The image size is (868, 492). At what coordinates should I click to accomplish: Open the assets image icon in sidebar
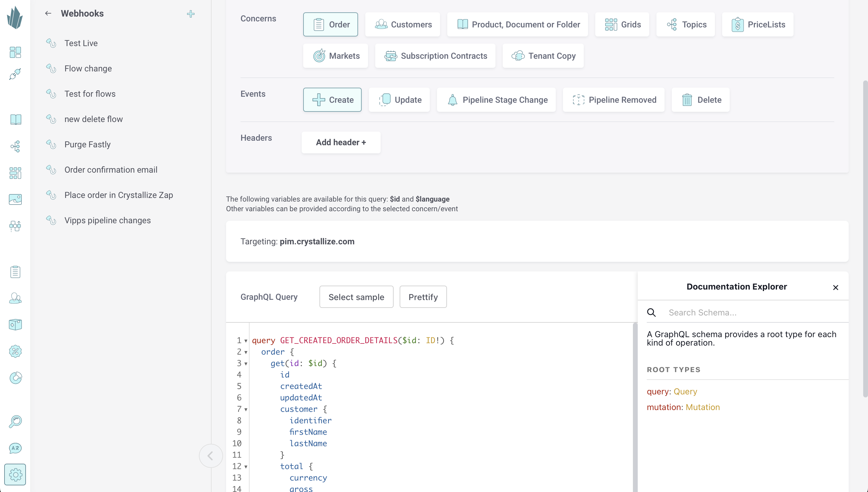15,199
